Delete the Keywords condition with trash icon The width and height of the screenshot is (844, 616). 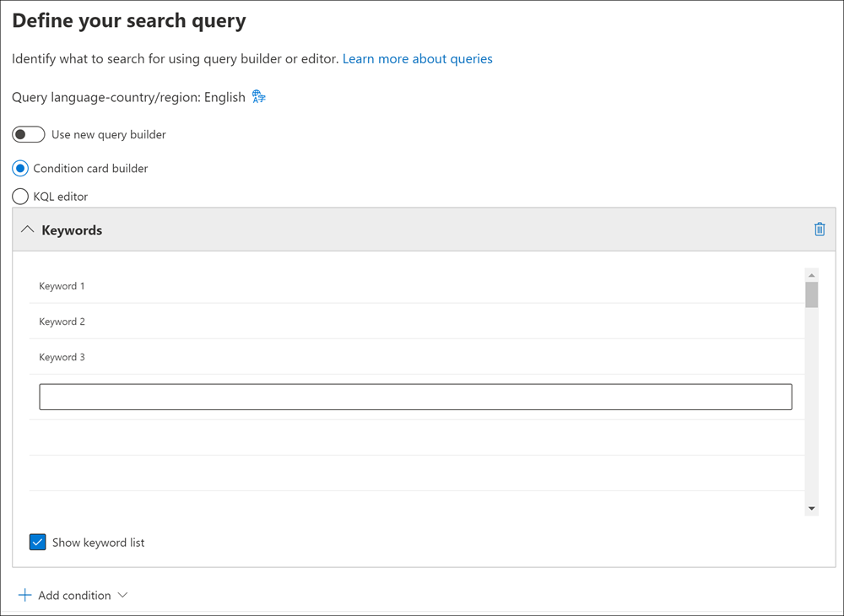[820, 230]
